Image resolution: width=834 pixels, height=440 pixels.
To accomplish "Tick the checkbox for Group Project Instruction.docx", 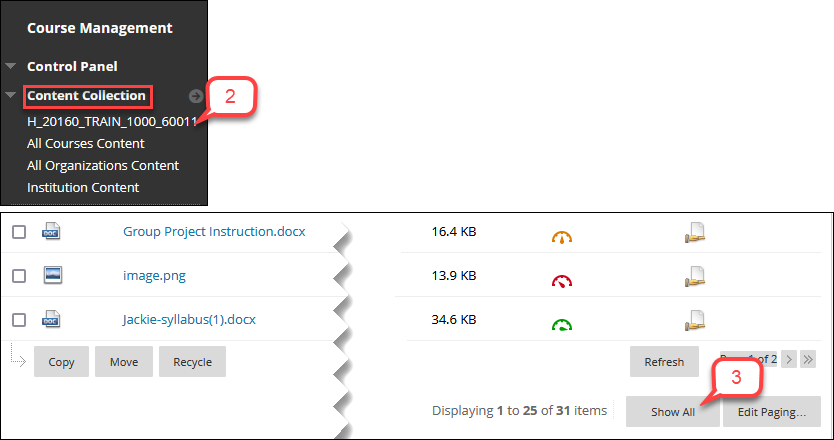I will coord(19,232).
